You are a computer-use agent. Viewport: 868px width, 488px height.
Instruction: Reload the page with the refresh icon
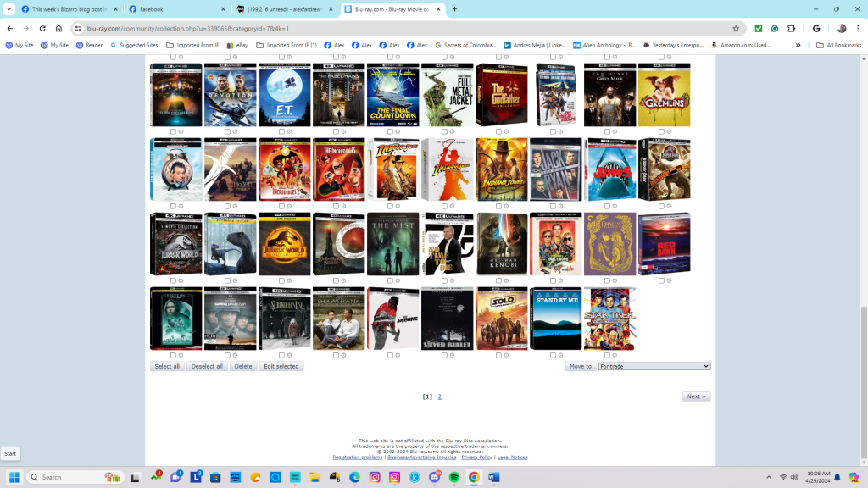pyautogui.click(x=42, y=28)
